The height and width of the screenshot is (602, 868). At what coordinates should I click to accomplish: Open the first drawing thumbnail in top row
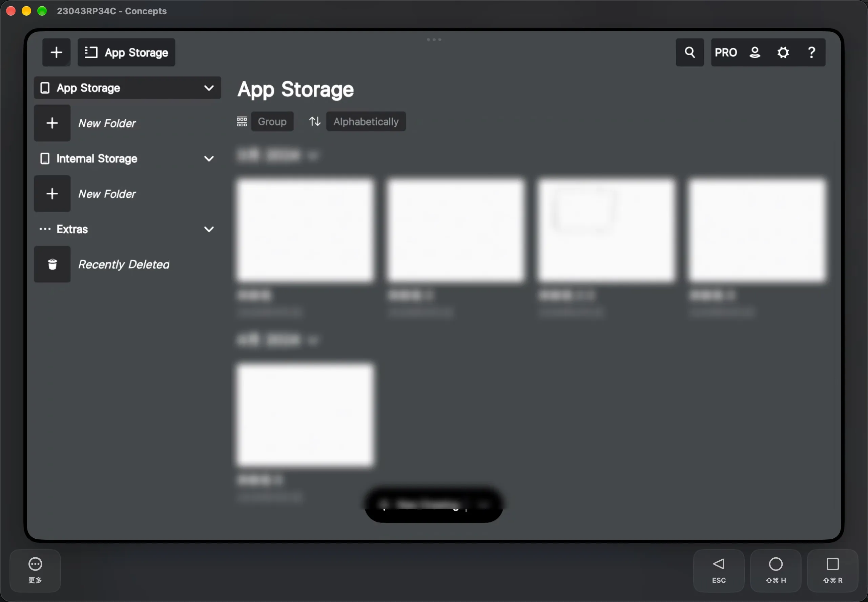coord(305,230)
